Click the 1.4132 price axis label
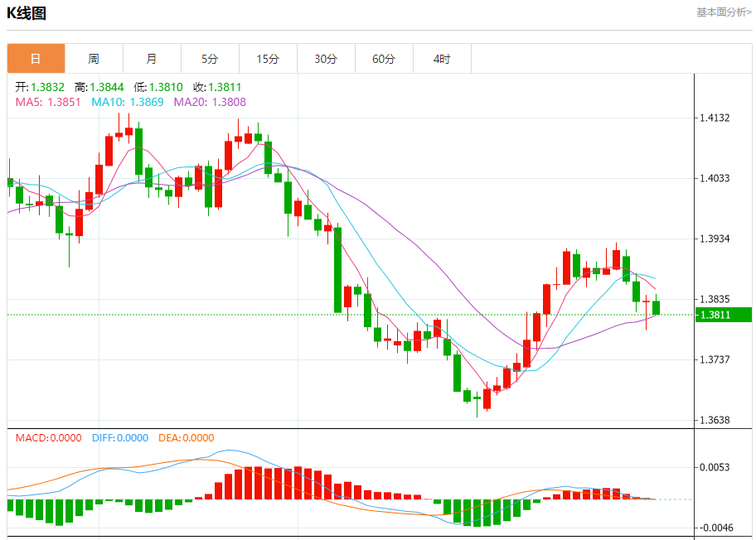 pyautogui.click(x=714, y=118)
